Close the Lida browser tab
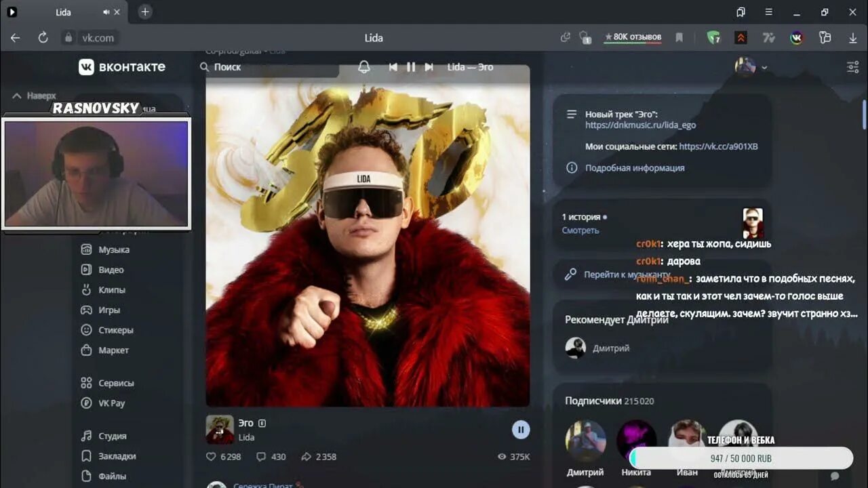 pyautogui.click(x=117, y=12)
